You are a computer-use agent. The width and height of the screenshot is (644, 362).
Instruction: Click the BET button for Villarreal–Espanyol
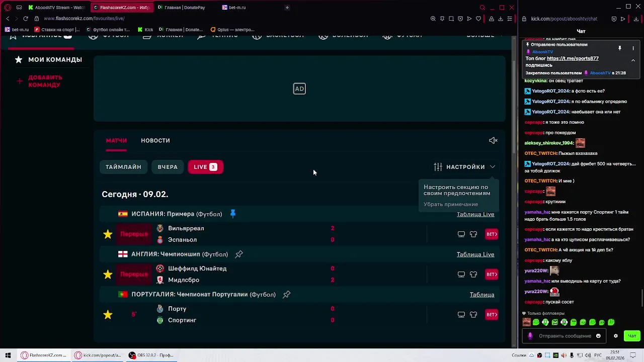(492, 234)
